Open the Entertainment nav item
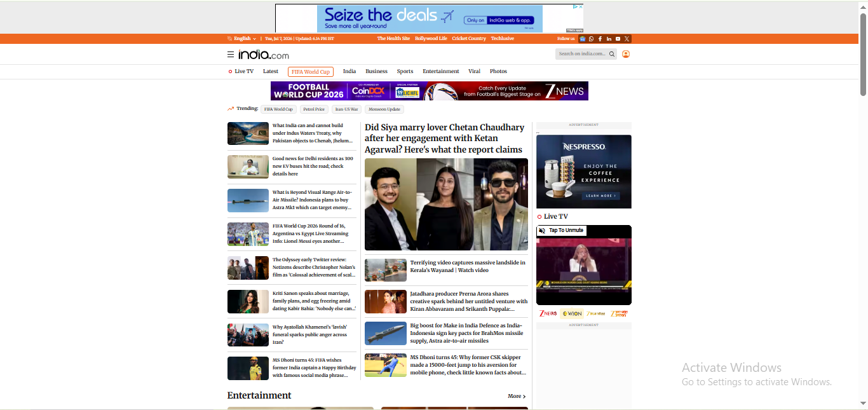This screenshot has width=868, height=410. [x=441, y=71]
